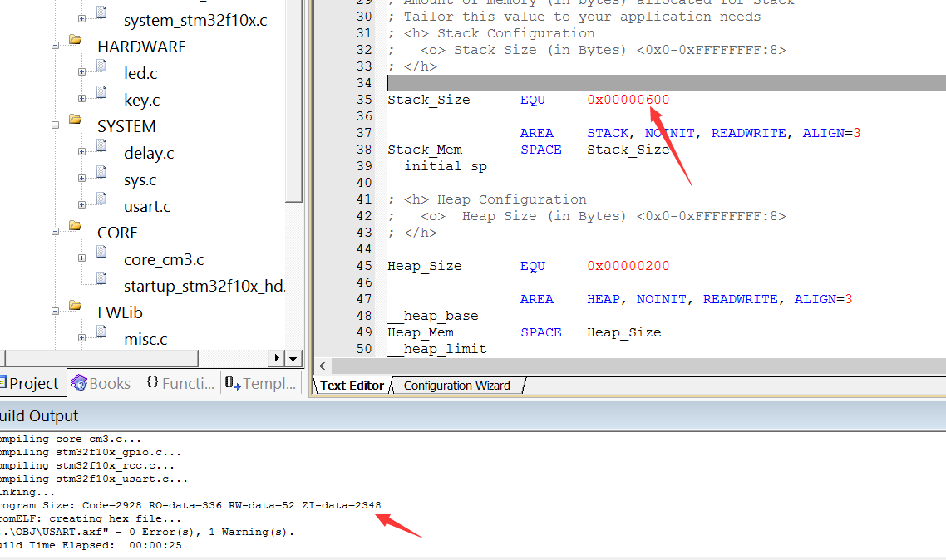Select the CORE folder icon

(76, 225)
